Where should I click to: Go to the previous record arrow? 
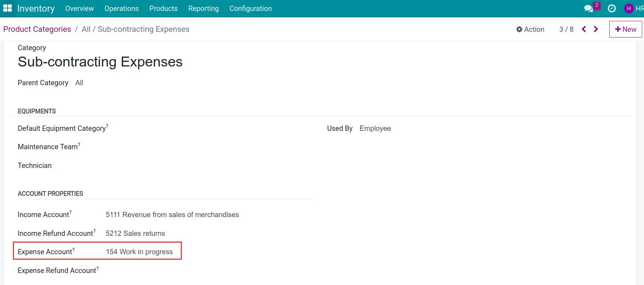[584, 29]
